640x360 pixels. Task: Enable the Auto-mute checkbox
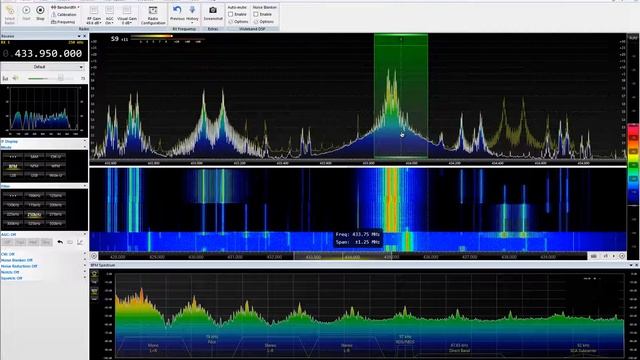coord(231,14)
